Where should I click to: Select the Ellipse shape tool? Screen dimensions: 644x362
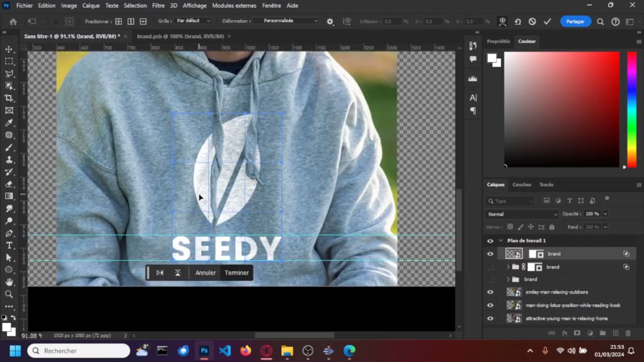click(x=9, y=270)
